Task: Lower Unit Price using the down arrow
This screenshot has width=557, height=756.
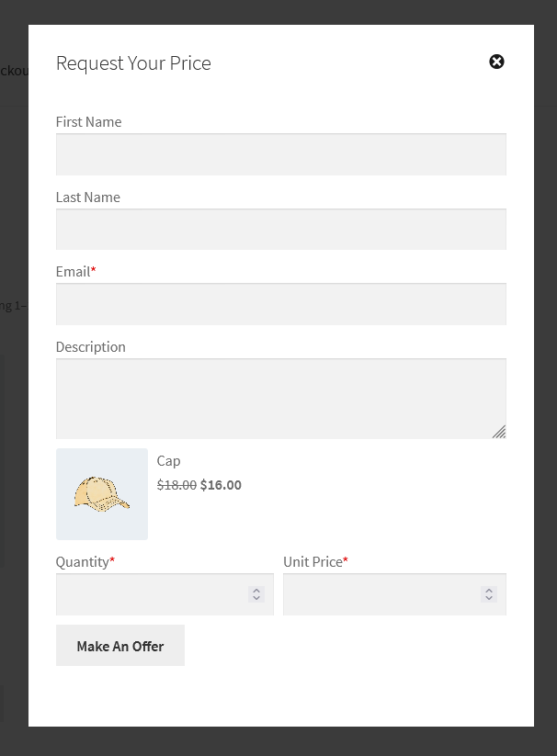Action: click(x=490, y=599)
